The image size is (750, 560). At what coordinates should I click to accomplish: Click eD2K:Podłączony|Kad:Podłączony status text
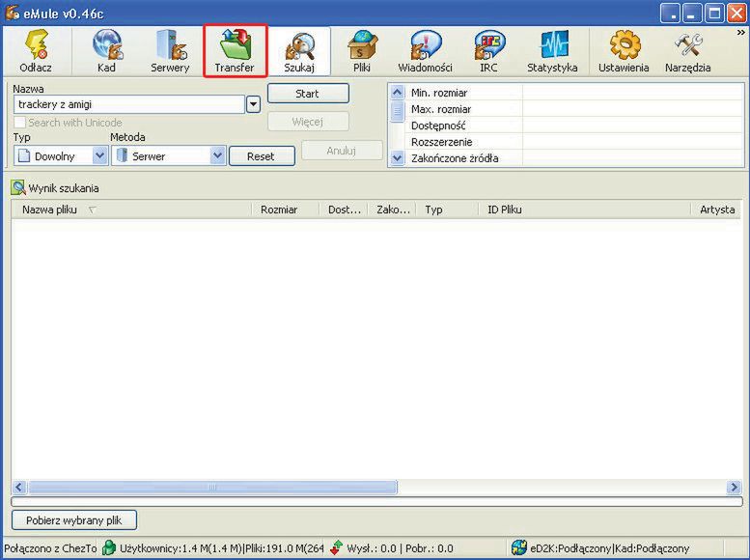[610, 548]
